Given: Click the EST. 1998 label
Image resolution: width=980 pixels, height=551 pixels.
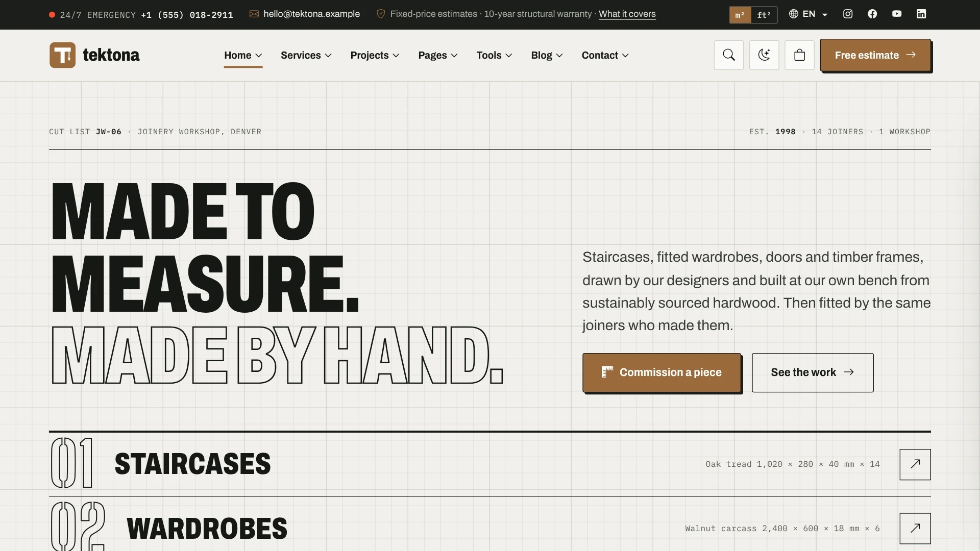Looking at the screenshot, I should 772,132.
